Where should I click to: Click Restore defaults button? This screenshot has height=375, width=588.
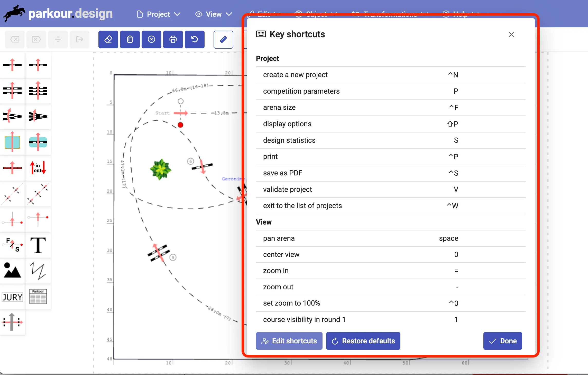[363, 341]
